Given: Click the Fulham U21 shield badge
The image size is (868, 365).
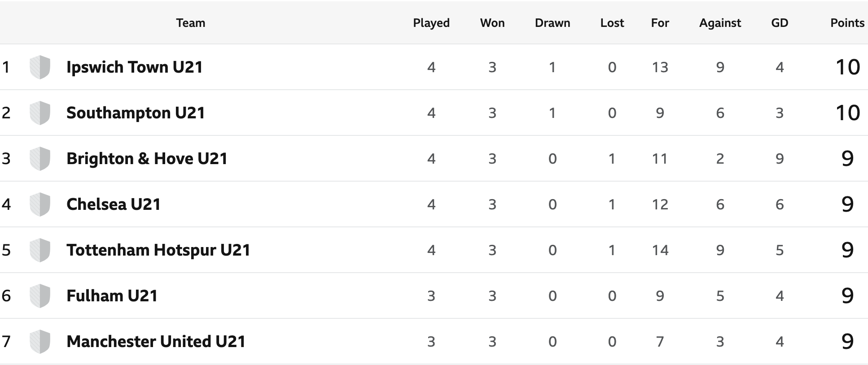Looking at the screenshot, I should [39, 296].
